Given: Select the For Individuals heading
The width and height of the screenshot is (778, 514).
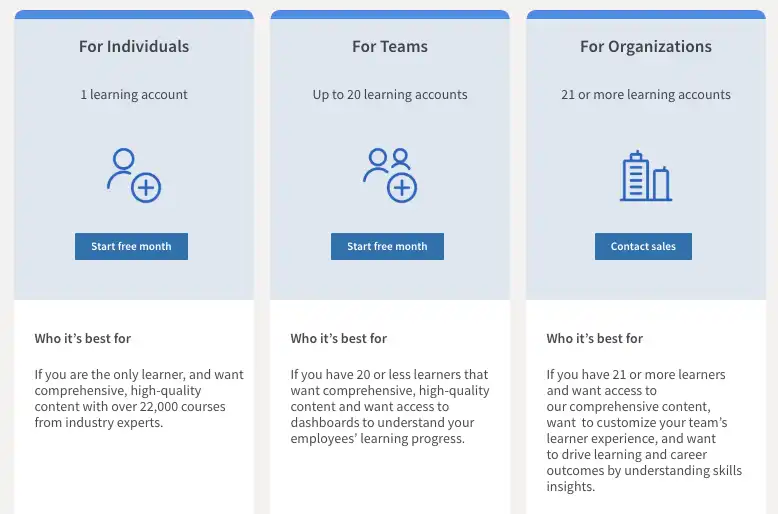Looking at the screenshot, I should 134,46.
